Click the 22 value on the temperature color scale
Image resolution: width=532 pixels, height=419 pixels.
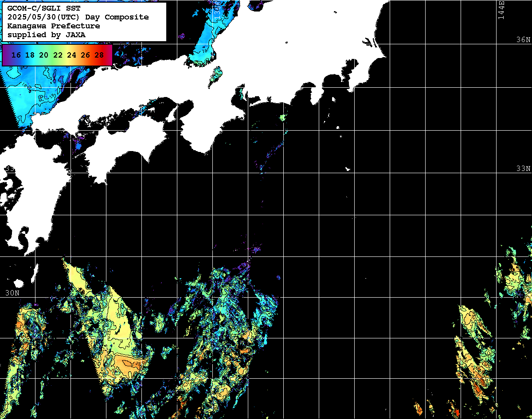point(58,55)
